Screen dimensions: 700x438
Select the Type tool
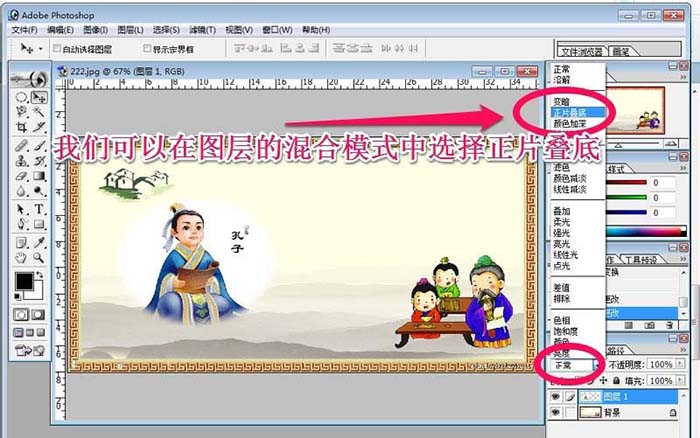pyautogui.click(x=39, y=209)
